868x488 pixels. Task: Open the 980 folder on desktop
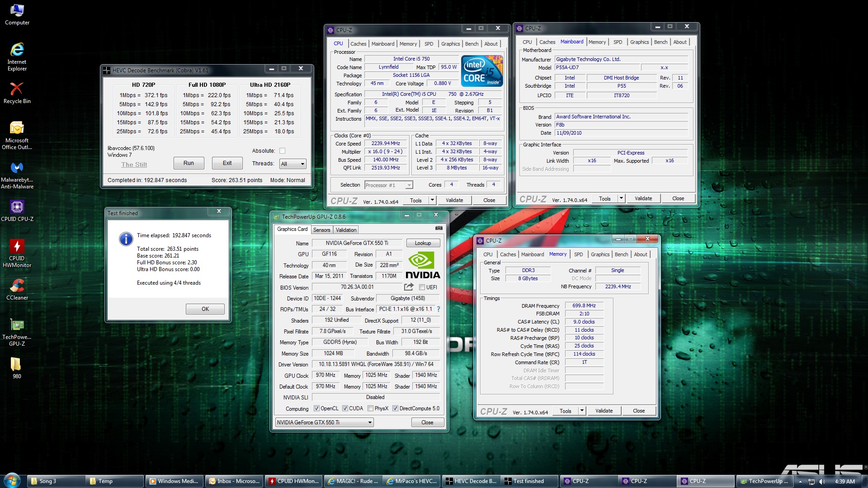pyautogui.click(x=16, y=367)
